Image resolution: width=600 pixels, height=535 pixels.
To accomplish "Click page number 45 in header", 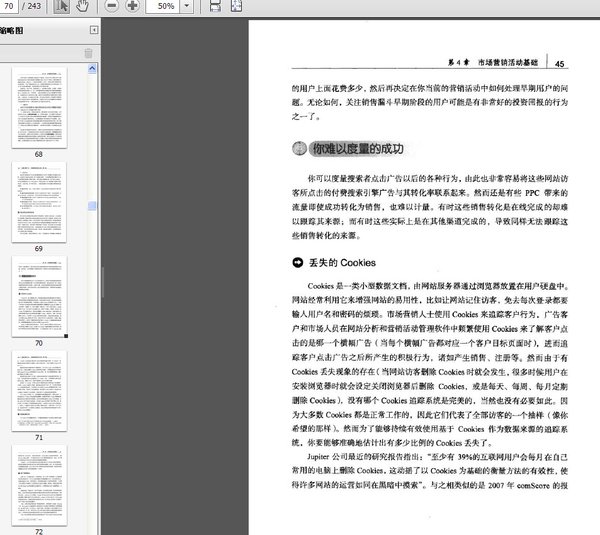I will (559, 64).
